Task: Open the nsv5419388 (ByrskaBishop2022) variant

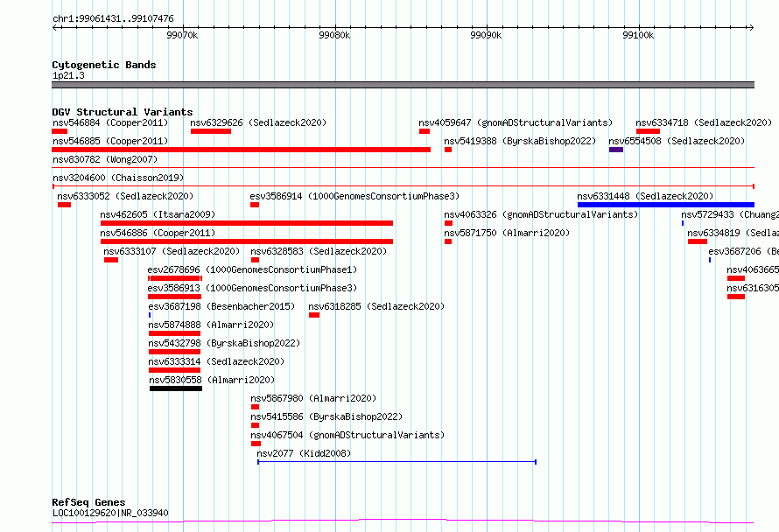Action: click(520, 141)
